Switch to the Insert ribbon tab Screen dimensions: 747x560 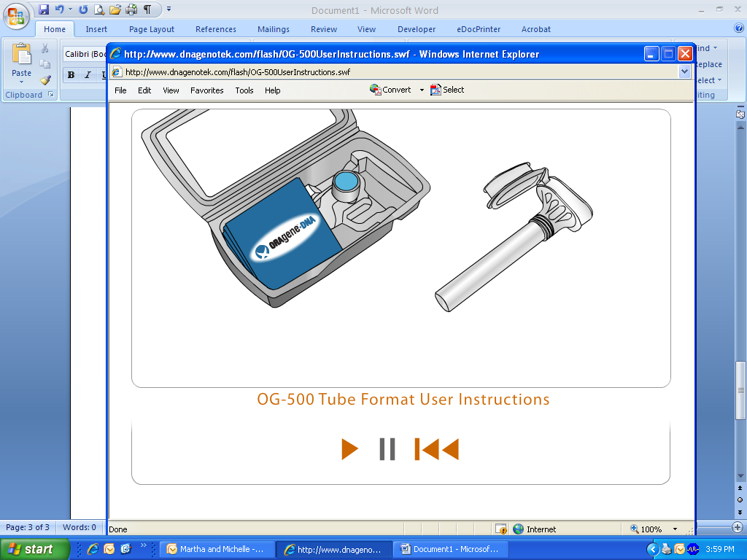96,29
